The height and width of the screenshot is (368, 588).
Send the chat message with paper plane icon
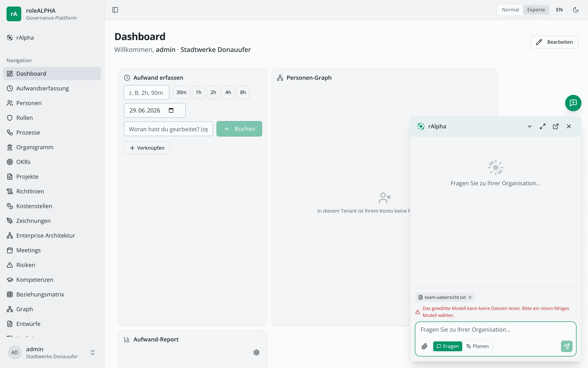coord(567,346)
